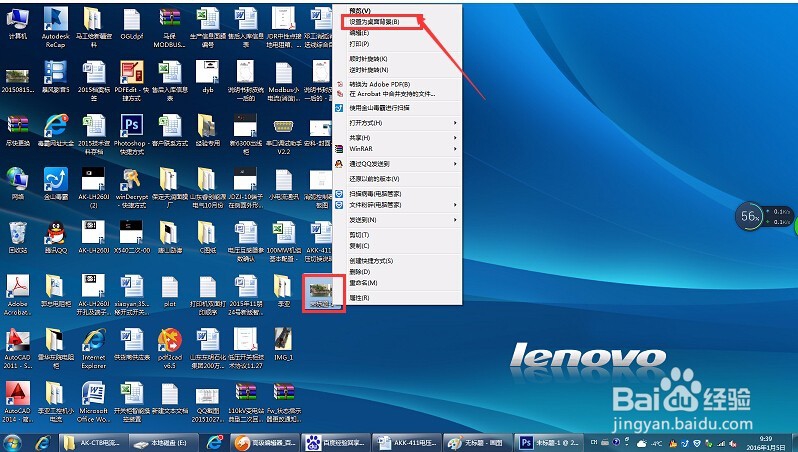
Task: Expand the 发送到(N) submenu
Action: (x=397, y=220)
